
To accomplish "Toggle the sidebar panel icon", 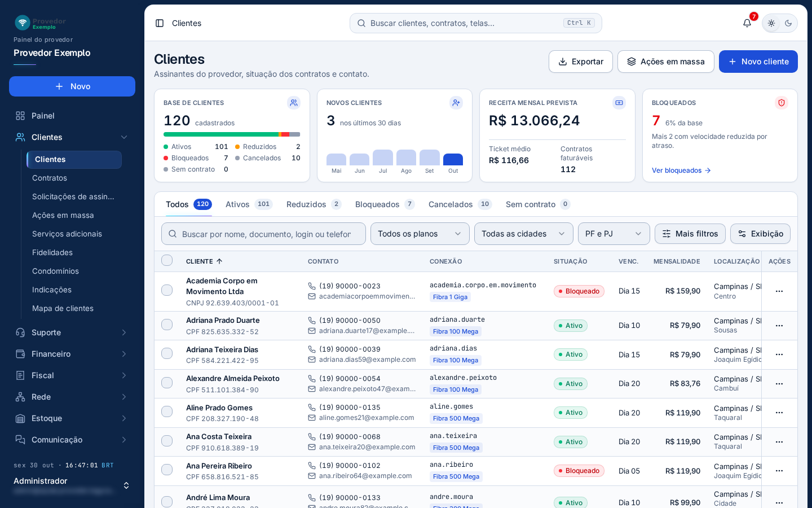I will pyautogui.click(x=160, y=23).
